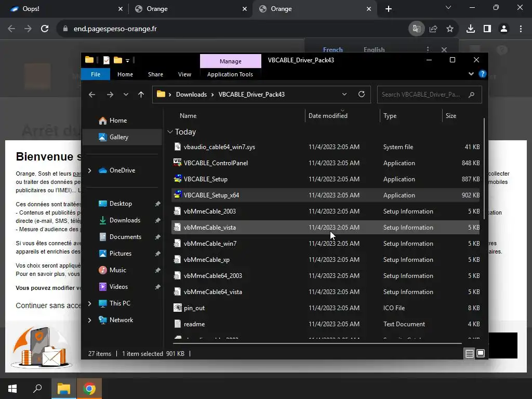
Task: Select the vbMmeCable_xp file
Action: (325, 260)
